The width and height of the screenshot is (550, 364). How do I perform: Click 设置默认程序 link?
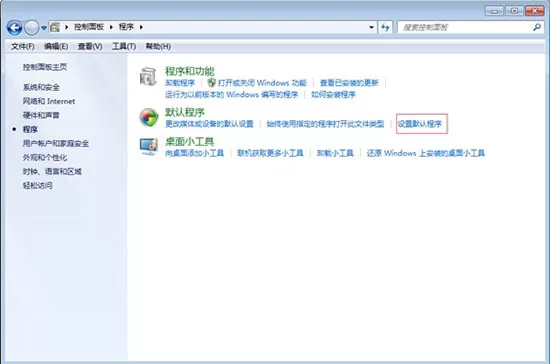[420, 124]
